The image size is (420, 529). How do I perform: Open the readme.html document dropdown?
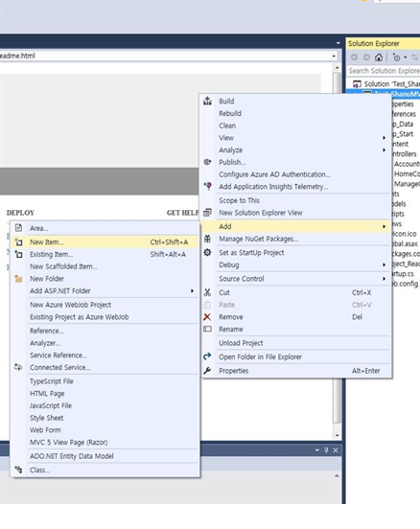334,56
